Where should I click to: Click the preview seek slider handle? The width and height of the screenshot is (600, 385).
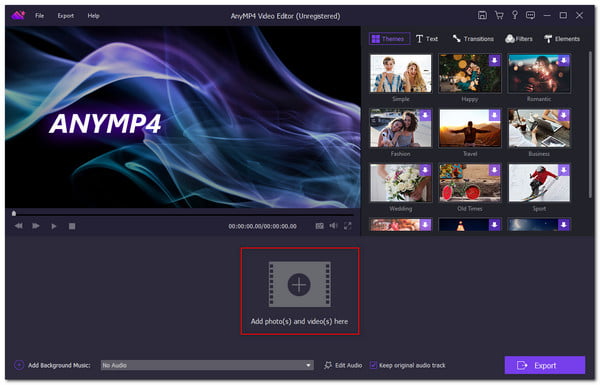[x=14, y=213]
